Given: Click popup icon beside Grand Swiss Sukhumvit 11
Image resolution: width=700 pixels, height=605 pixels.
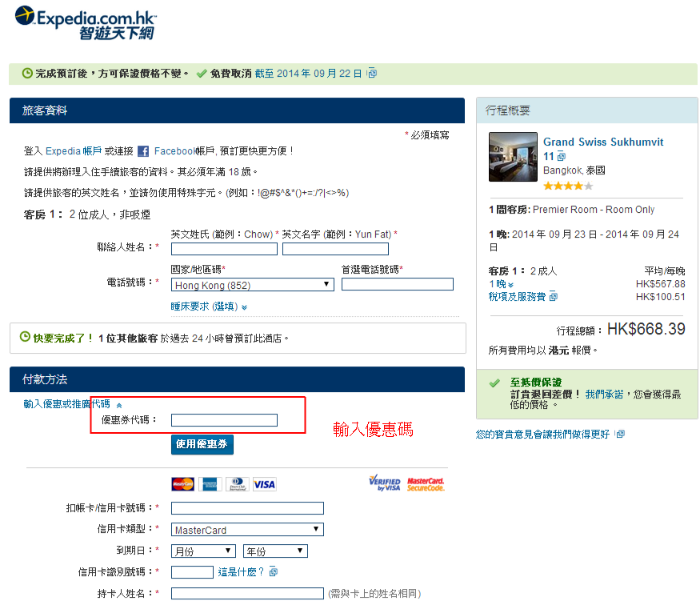Looking at the screenshot, I should pyautogui.click(x=561, y=157).
